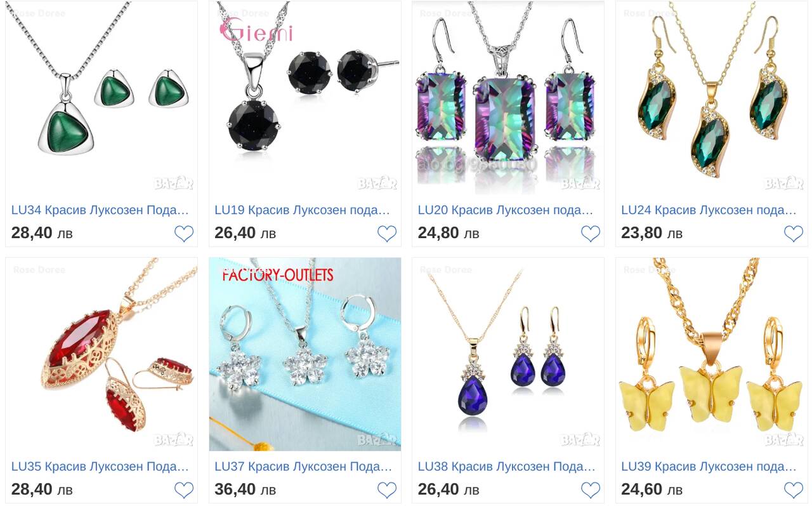The height and width of the screenshot is (506, 812).
Task: Save the LU37 listing using its heart icon
Action: tap(387, 490)
